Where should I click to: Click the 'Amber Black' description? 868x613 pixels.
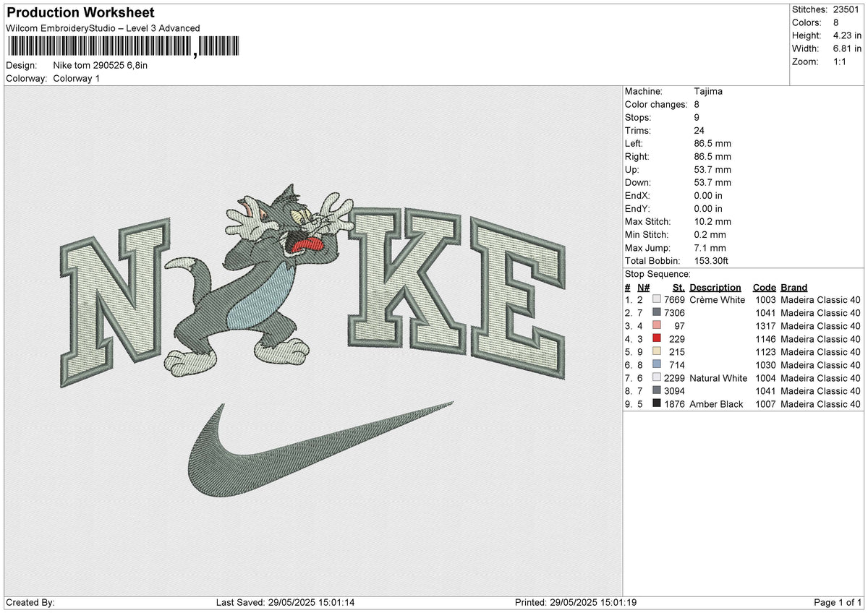tap(716, 403)
